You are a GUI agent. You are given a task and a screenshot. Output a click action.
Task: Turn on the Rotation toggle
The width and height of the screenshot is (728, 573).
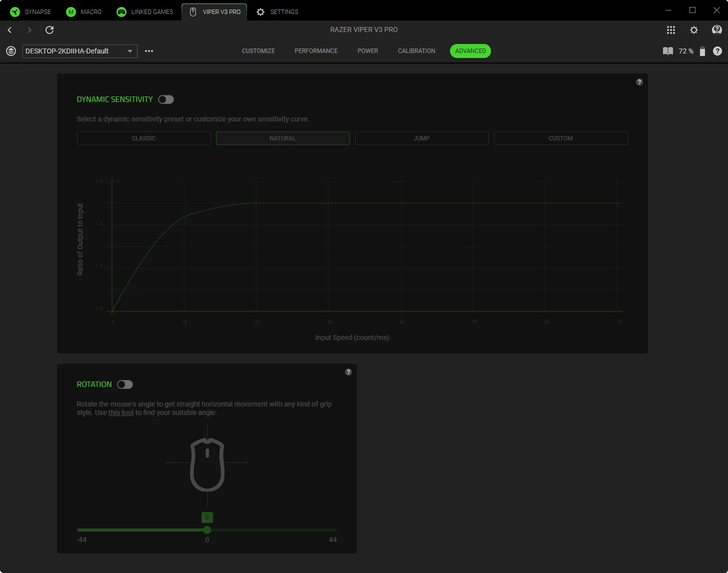click(x=125, y=384)
